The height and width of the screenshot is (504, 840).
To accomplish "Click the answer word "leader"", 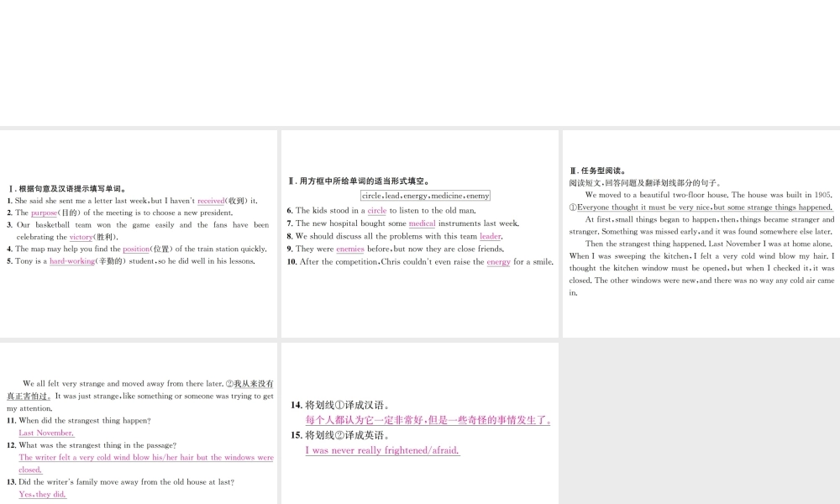I will pyautogui.click(x=491, y=236).
